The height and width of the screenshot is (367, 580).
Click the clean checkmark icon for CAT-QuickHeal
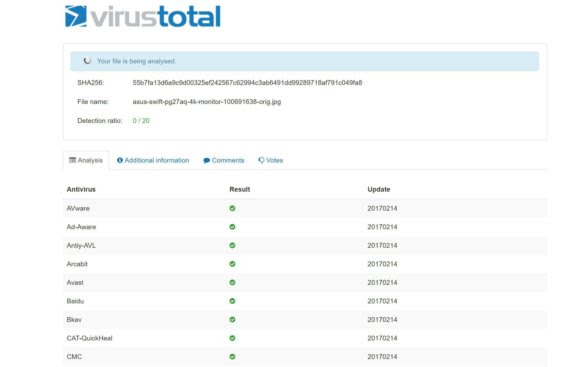(232, 338)
